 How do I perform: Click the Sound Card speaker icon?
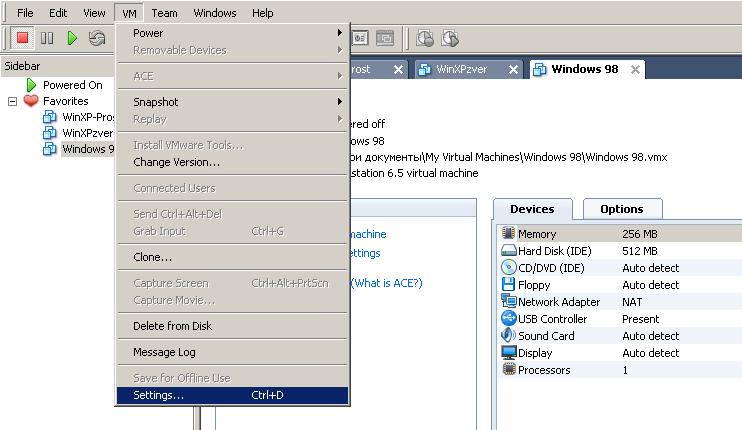click(x=508, y=335)
